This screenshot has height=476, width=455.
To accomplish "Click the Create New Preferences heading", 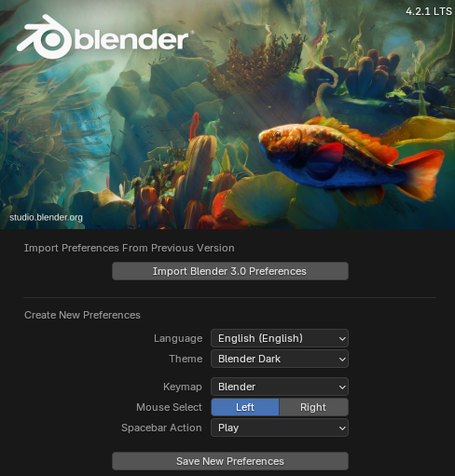I will point(82,315).
